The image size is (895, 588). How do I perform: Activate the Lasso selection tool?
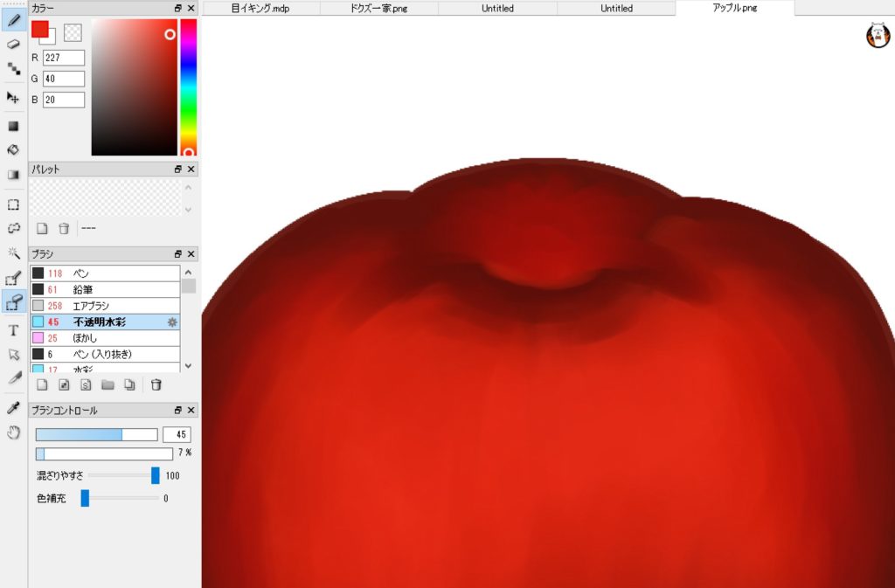point(13,228)
